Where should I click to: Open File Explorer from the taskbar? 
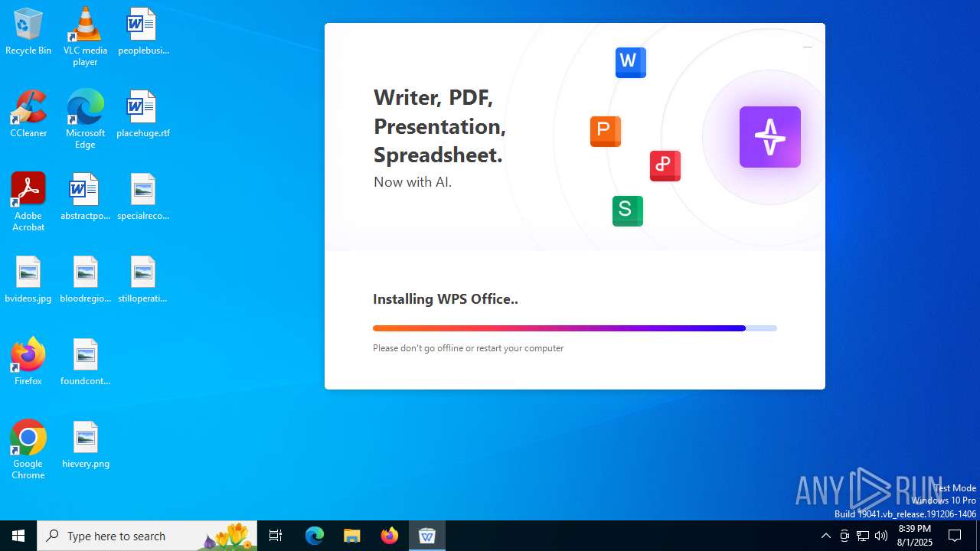point(351,536)
